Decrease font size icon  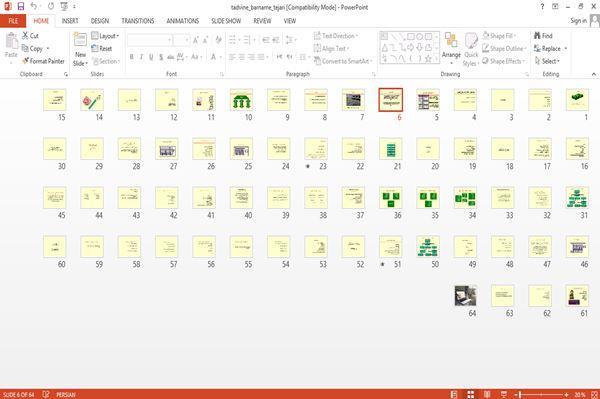(205, 40)
